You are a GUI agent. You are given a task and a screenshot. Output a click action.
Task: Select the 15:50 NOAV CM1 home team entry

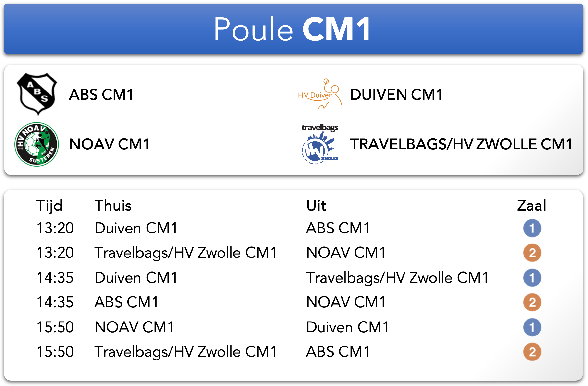pyautogui.click(x=135, y=327)
